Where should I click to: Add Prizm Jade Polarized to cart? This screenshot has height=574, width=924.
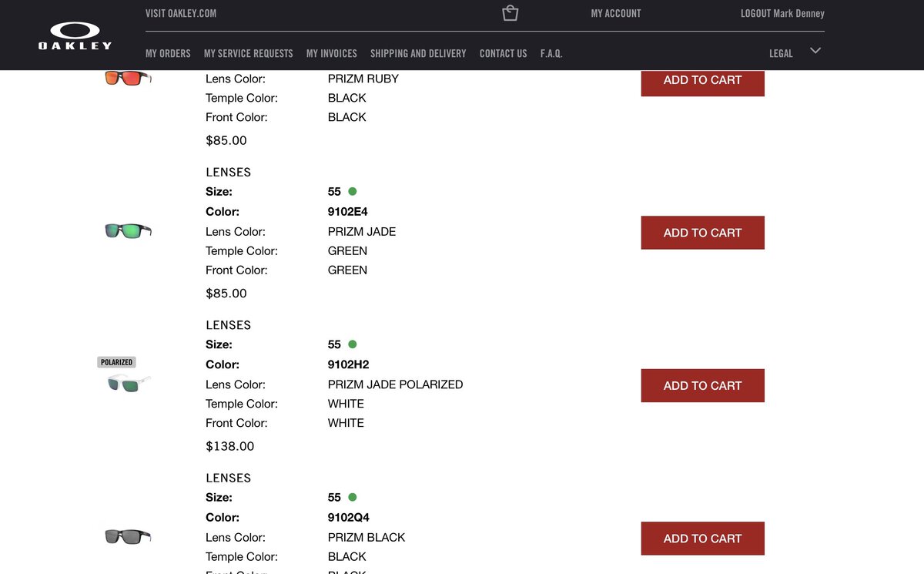click(x=702, y=385)
